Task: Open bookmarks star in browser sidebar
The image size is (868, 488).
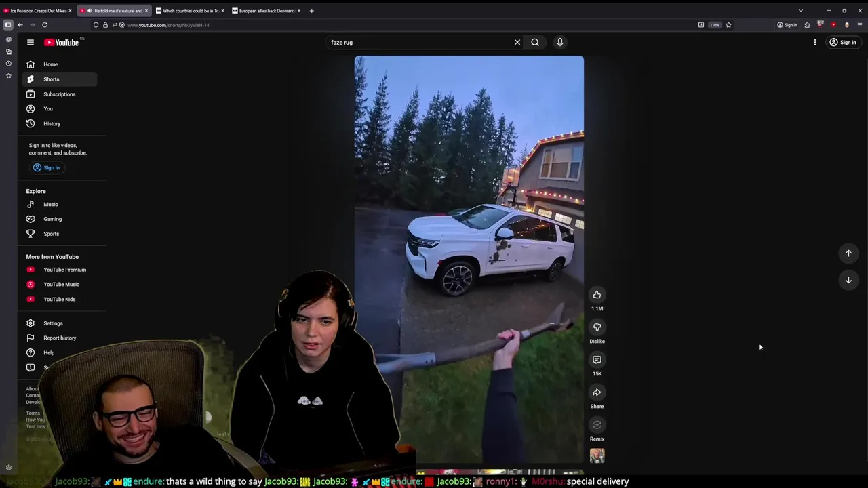Action: pyautogui.click(x=9, y=76)
